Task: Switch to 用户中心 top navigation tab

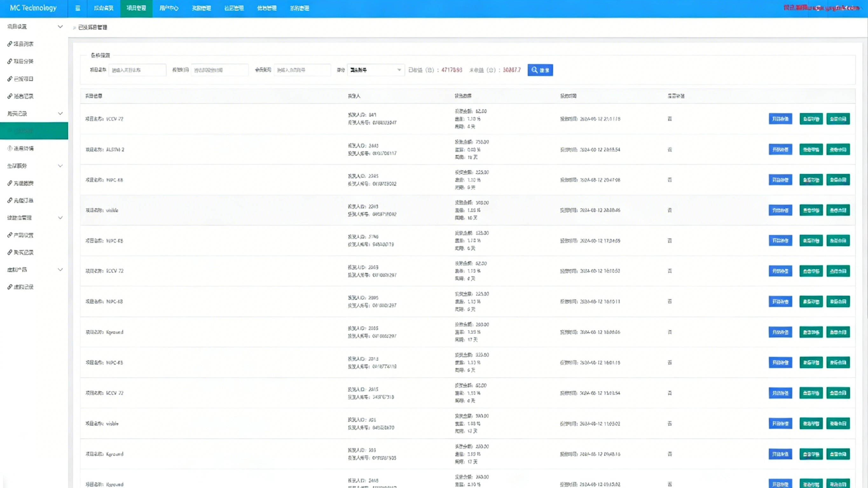Action: 169,8
